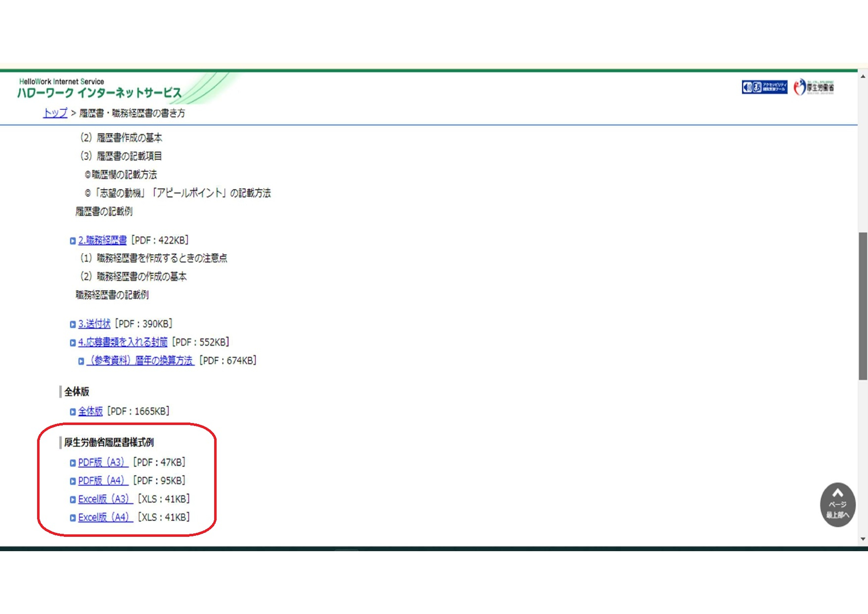Image resolution: width=868 pixels, height=614 pixels.
Task: Click the page-top arrow button
Action: [837, 504]
